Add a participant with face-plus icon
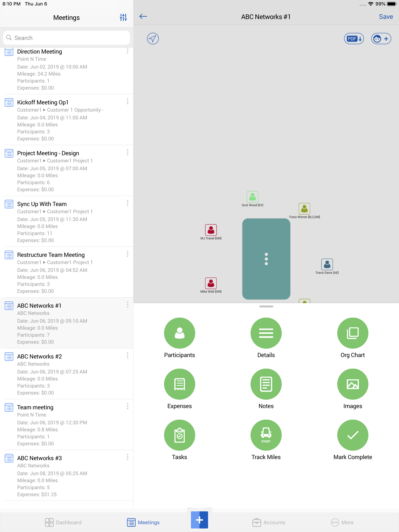This screenshot has height=532, width=399. pyautogui.click(x=381, y=39)
